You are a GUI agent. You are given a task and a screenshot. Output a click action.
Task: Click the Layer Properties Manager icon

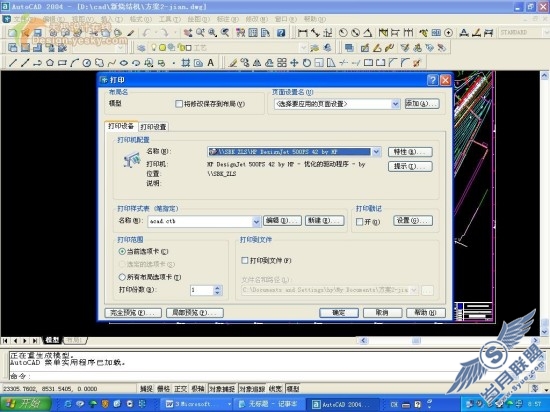[x=141, y=48]
